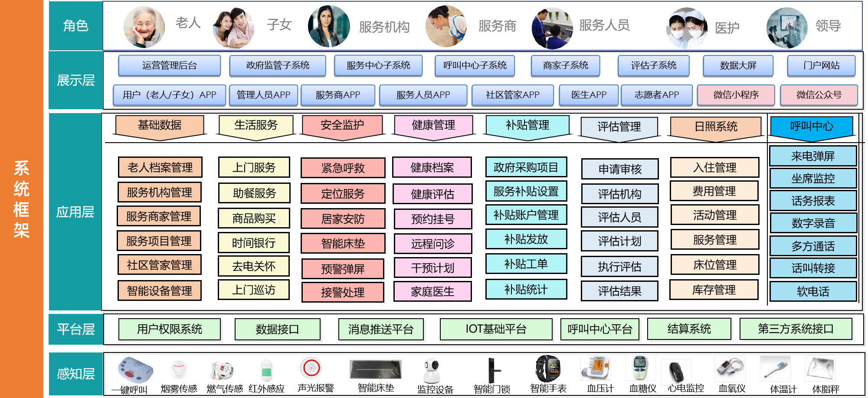868x398 pixels.
Task: Click the 运营管理后台 box
Action: coord(169,65)
